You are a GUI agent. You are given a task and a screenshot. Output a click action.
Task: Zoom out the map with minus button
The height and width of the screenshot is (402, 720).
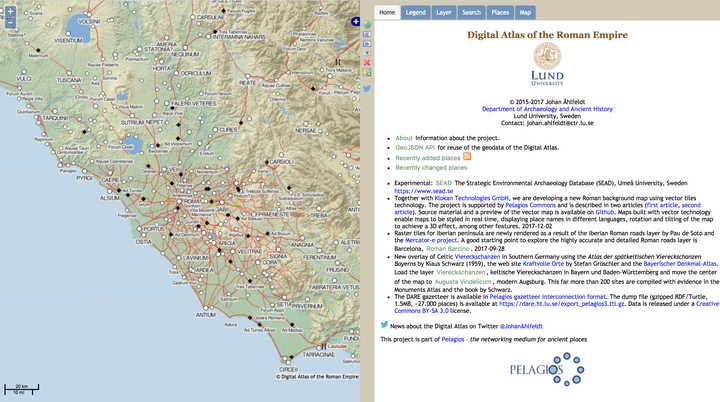tap(10, 23)
